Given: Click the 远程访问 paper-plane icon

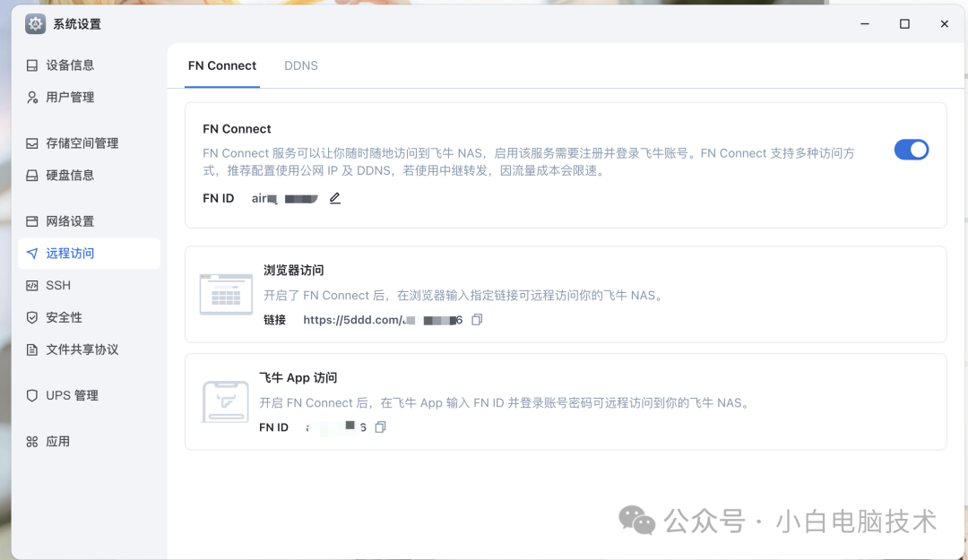Looking at the screenshot, I should coord(32,254).
